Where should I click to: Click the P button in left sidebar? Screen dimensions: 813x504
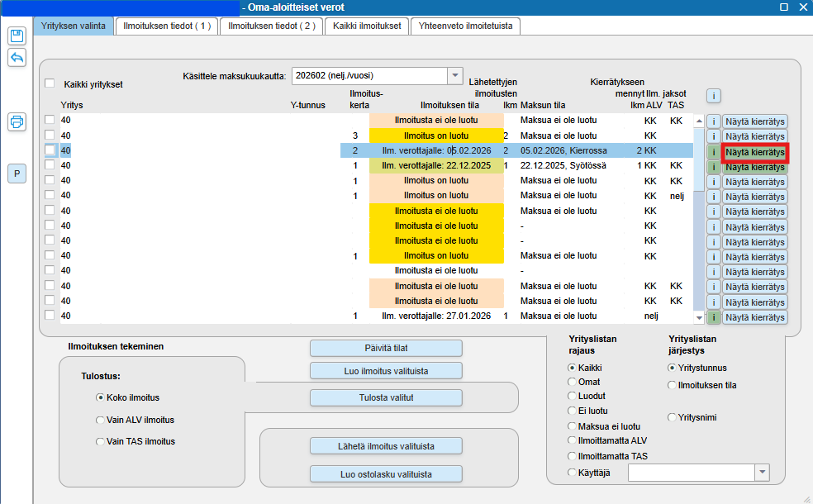17,174
